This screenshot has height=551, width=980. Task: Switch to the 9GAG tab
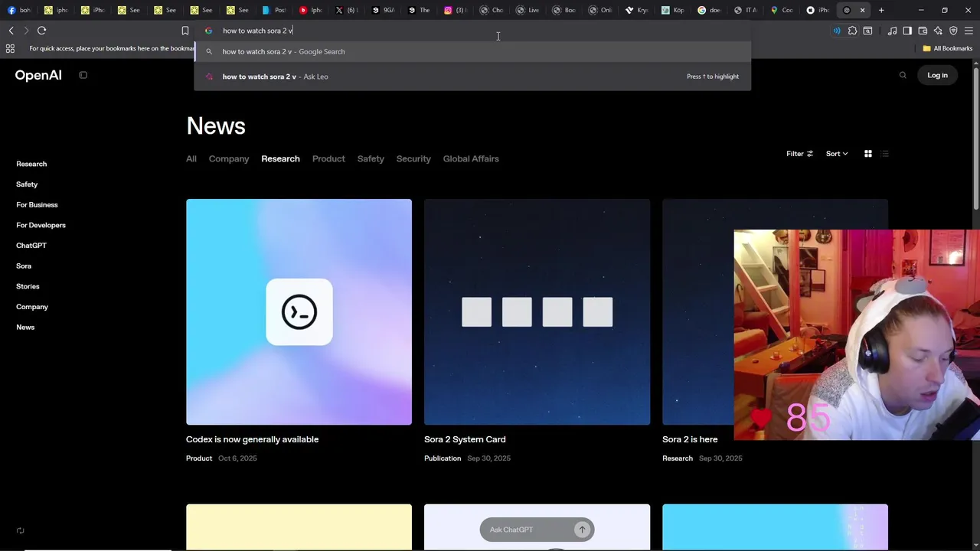click(384, 10)
